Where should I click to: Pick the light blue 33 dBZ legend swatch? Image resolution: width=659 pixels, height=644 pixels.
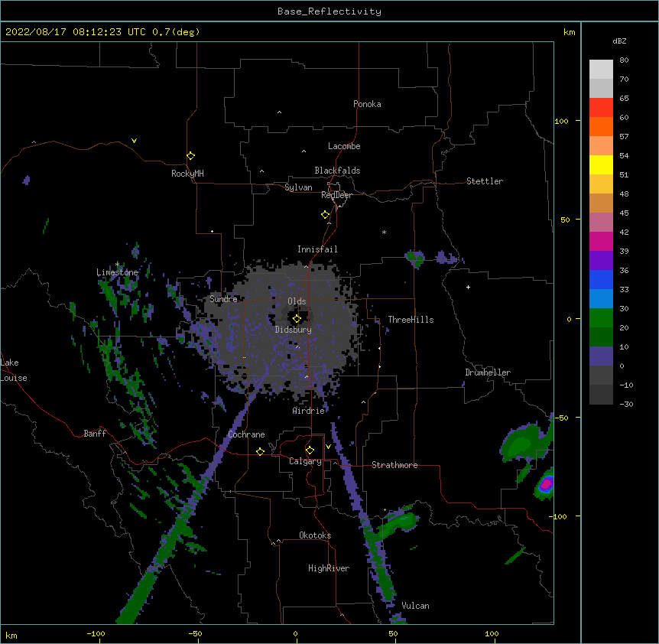click(x=601, y=298)
